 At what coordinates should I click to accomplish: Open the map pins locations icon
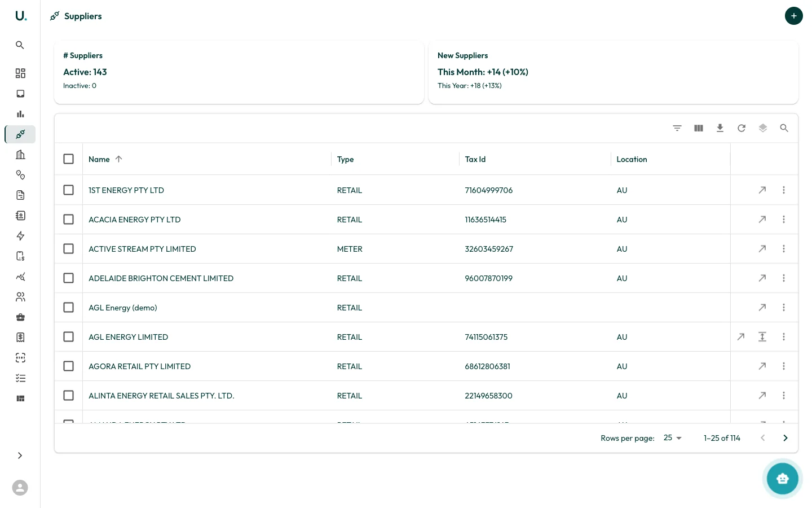pos(20,175)
